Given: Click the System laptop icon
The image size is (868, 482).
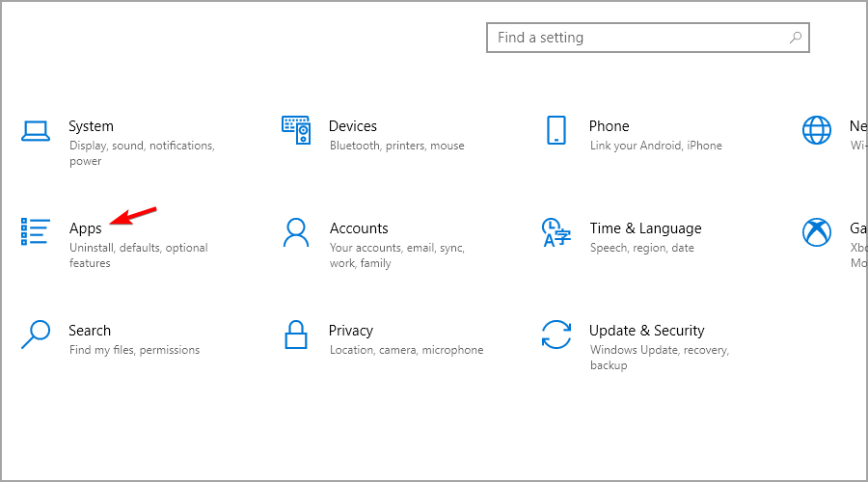Looking at the screenshot, I should tap(36, 131).
